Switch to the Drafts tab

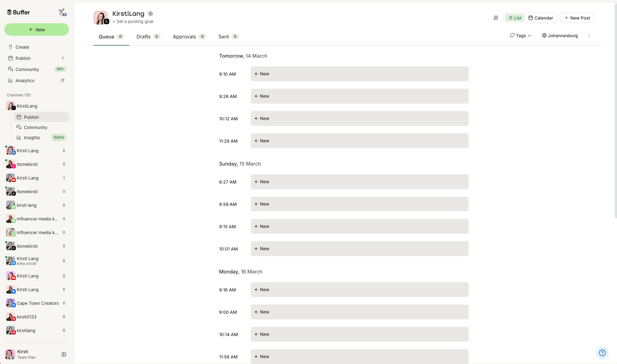click(143, 37)
